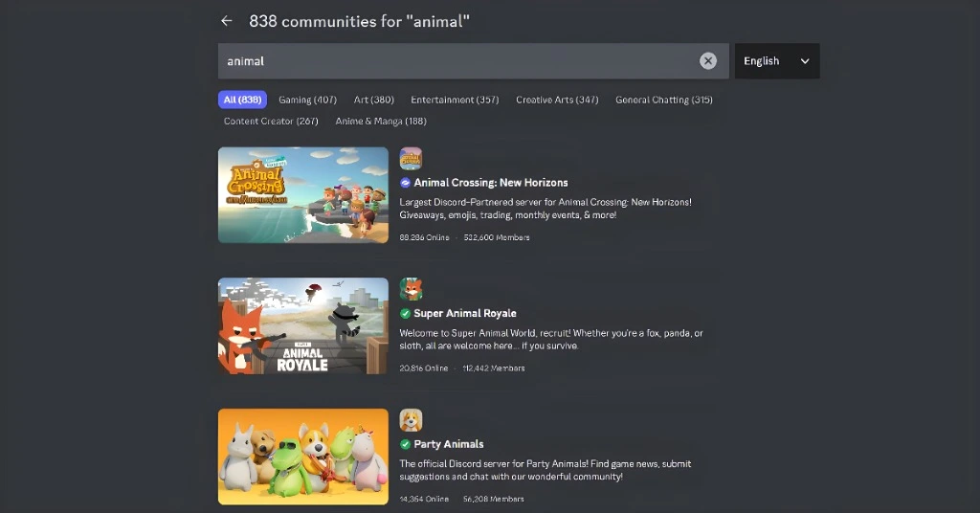The image size is (980, 513).
Task: Switch to General Chatting (315) filter
Action: click(663, 100)
